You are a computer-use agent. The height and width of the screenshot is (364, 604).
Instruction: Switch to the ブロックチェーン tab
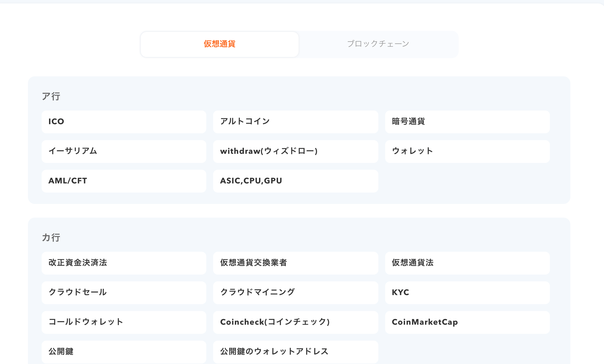[378, 44]
